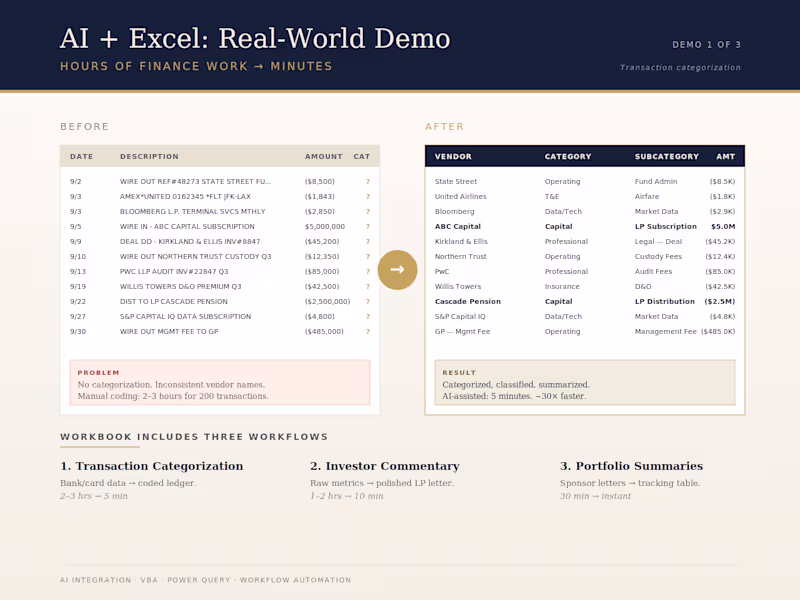Select 'WILLIS TOWERS D&O PREMIUM Q3' cell
Image resolution: width=800 pixels, height=600 pixels.
pos(181,287)
